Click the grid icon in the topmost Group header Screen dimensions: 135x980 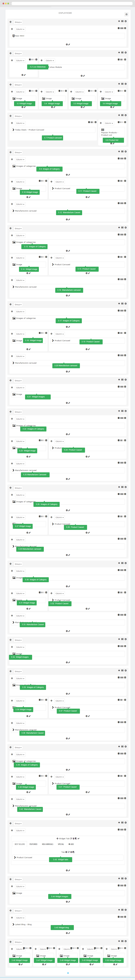(x=122, y=21)
